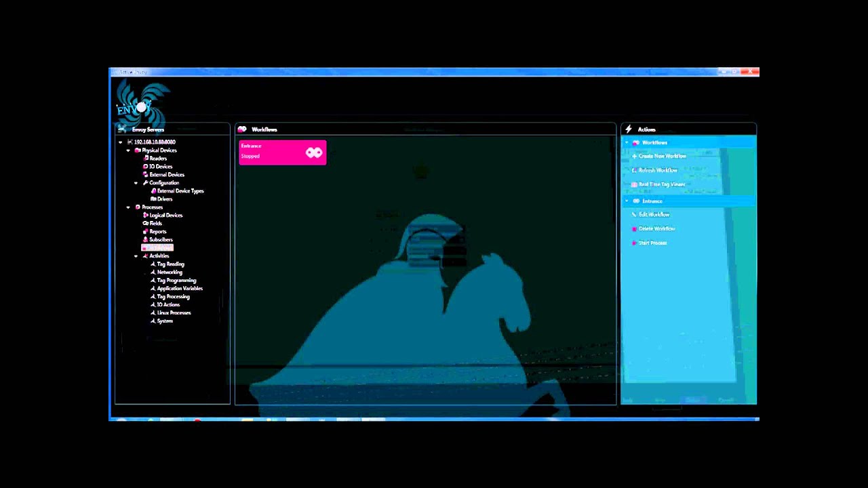Open the Networking activity icon
Viewport: 868px width, 488px height.
tap(153, 272)
